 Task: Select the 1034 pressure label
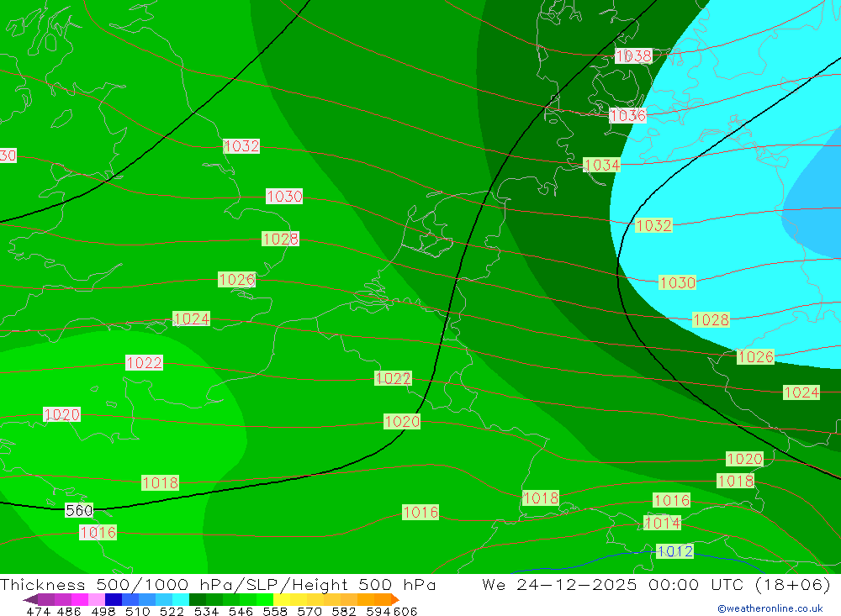point(602,165)
